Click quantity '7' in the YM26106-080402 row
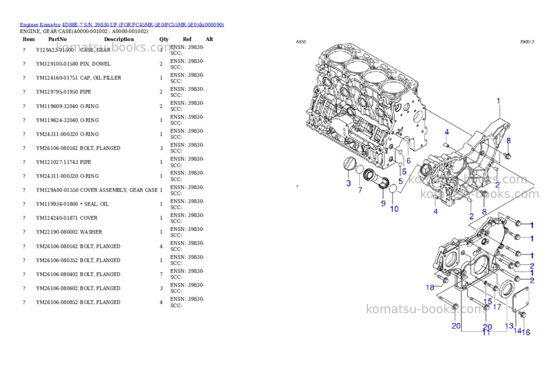The height and width of the screenshot is (392, 554). coord(161,275)
